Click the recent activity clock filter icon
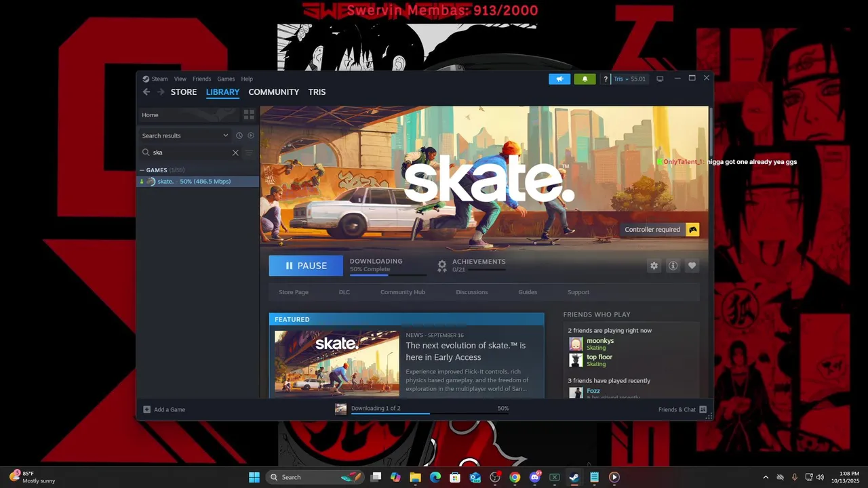 click(239, 136)
